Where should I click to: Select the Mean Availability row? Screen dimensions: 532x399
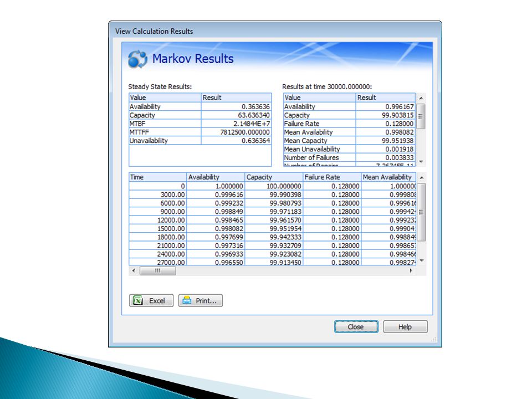[350, 132]
